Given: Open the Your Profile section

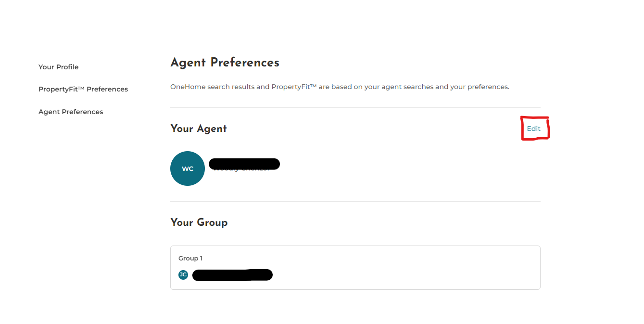Looking at the screenshot, I should [x=58, y=67].
